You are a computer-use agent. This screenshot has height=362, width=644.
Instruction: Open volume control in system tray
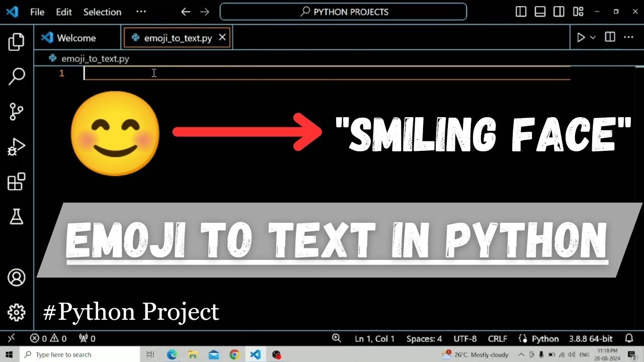click(572, 354)
